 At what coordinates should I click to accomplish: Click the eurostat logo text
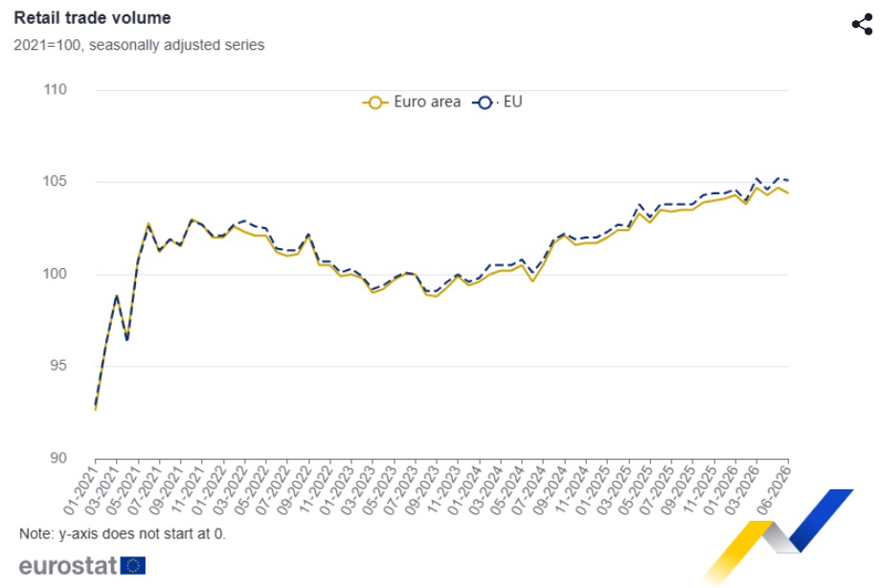68,566
